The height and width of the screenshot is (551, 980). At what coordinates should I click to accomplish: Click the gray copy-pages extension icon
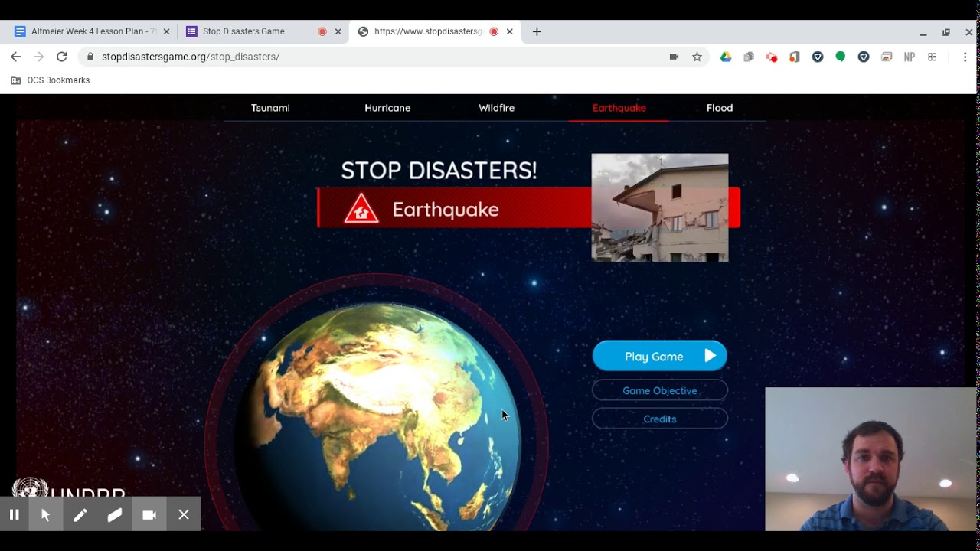click(x=749, y=57)
